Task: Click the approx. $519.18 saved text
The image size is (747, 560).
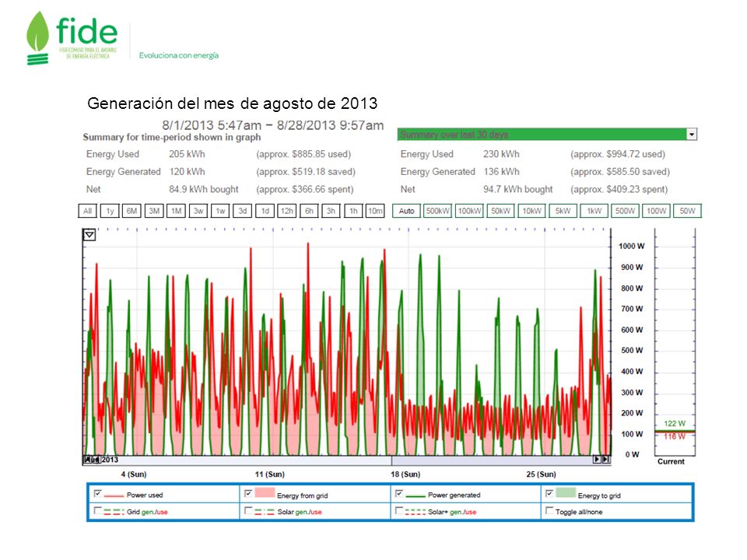Action: 306,172
